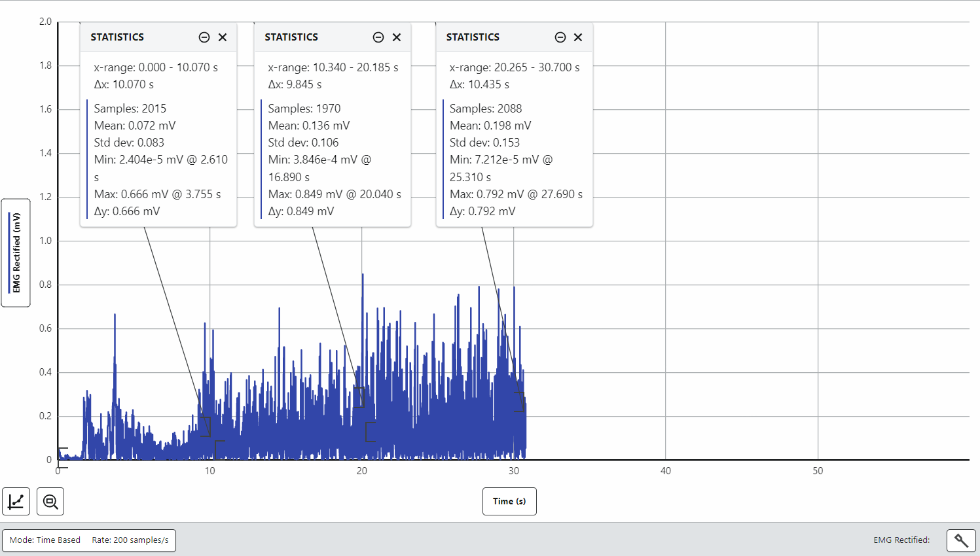Click 'Δx: 9.845 s' text
980x556 pixels.
click(295, 84)
